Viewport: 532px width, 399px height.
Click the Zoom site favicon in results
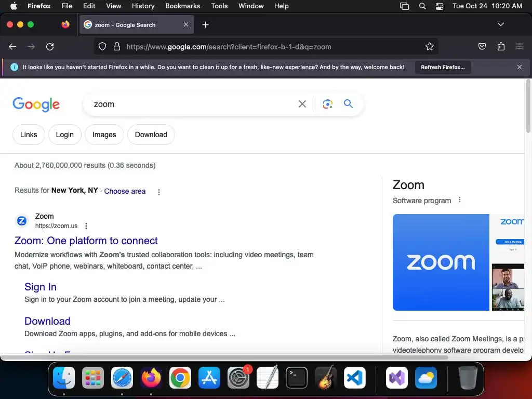tap(22, 221)
